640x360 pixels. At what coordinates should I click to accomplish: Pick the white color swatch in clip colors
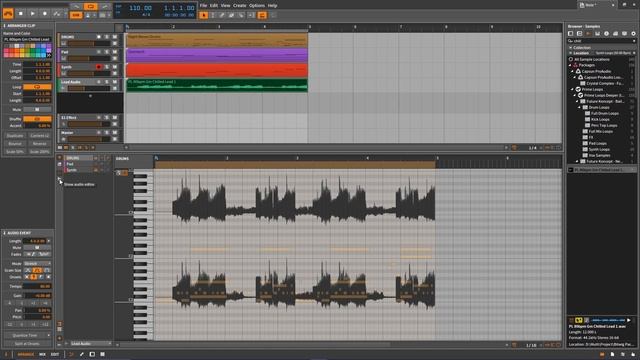click(17, 46)
